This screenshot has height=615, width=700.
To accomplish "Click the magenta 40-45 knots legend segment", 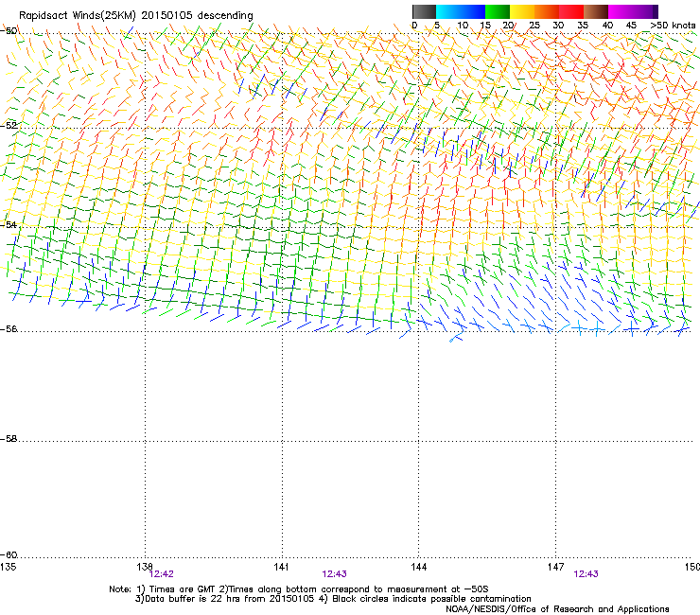I will tap(621, 11).
